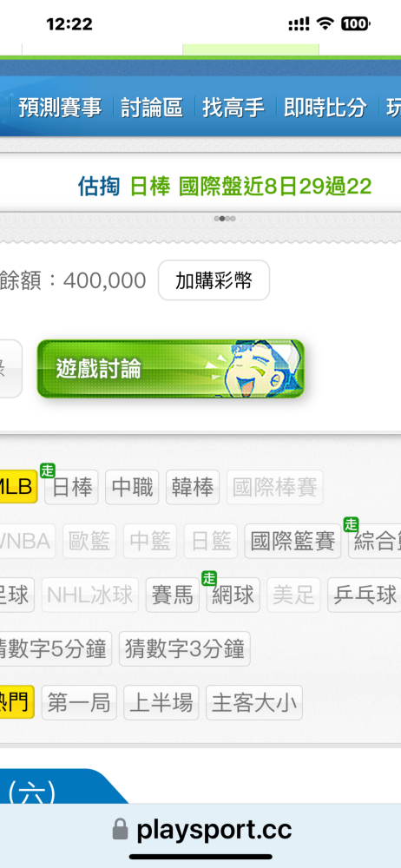Open the 預測賽事 menu item

pyautogui.click(x=60, y=108)
